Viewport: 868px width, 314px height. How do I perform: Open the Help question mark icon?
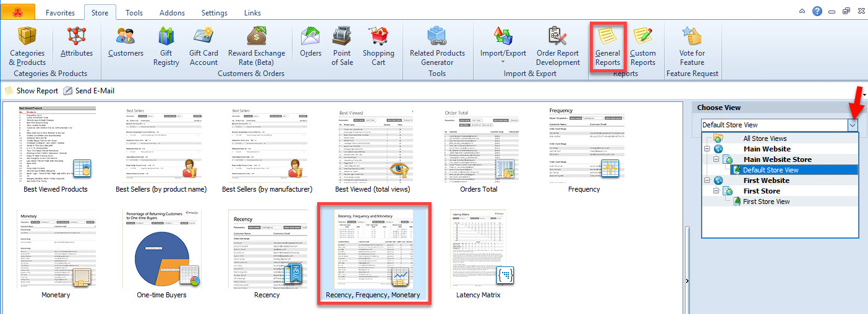click(817, 11)
